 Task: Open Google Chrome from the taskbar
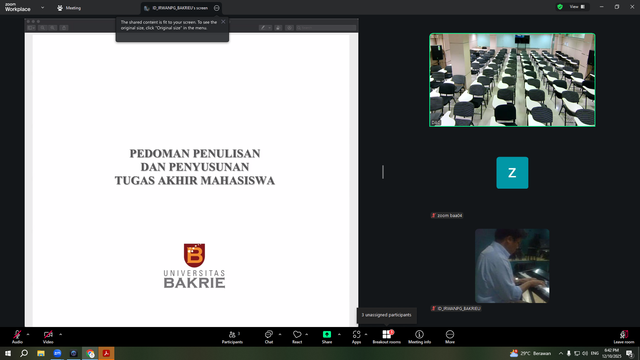(90, 353)
